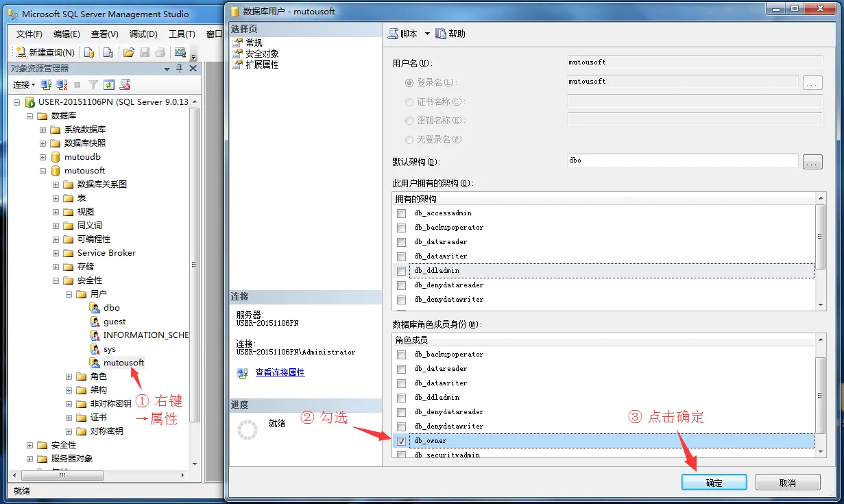
Task: Select the 登录名 radio button
Action: 409,82
